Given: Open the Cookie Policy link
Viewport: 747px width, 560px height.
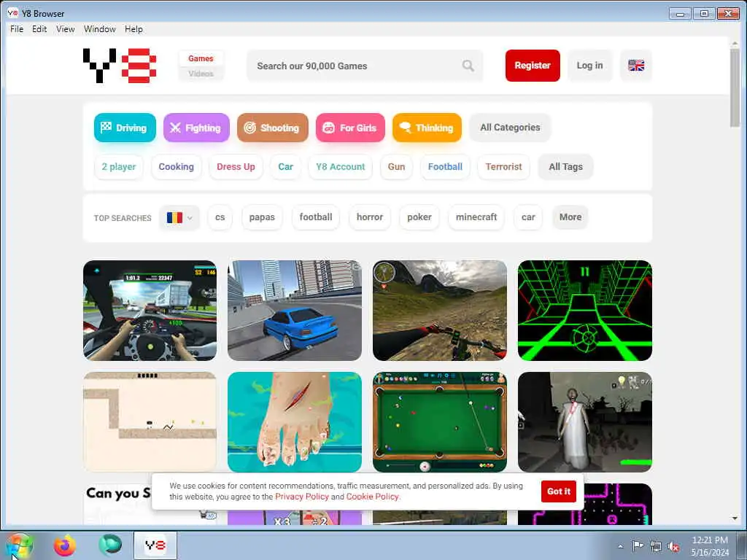Looking at the screenshot, I should pos(373,497).
